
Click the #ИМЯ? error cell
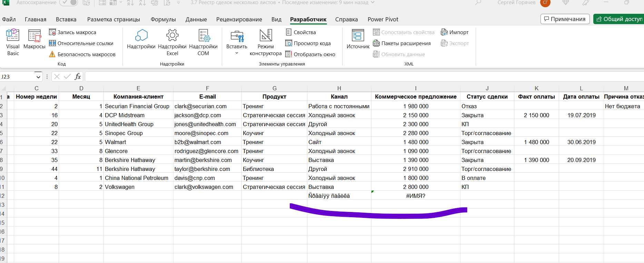pos(416,196)
